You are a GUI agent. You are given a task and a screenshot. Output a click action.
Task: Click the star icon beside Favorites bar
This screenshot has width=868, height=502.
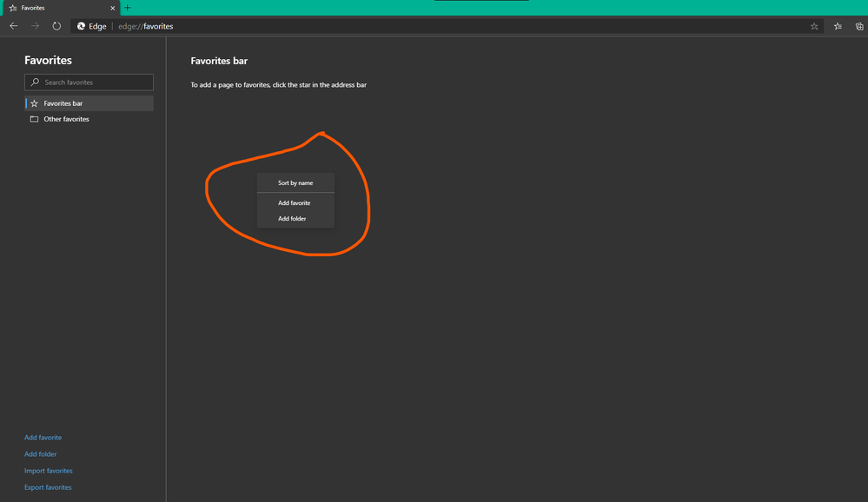tap(33, 102)
